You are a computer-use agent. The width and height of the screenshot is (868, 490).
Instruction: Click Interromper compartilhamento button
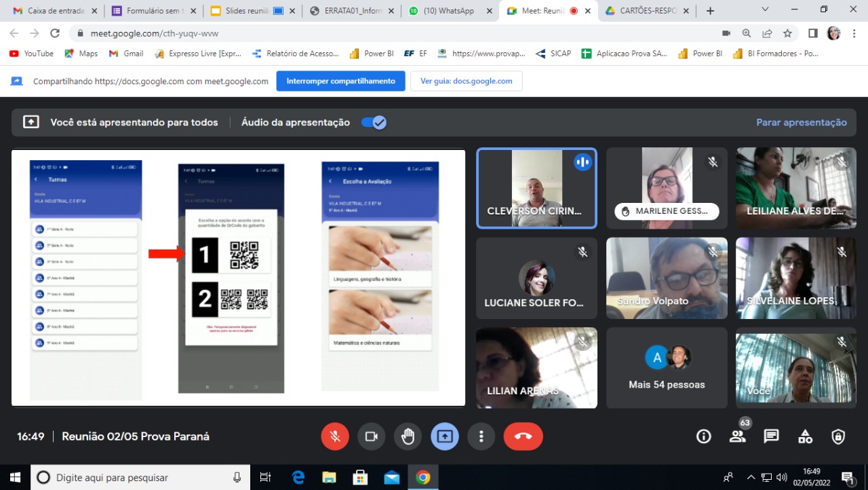(340, 81)
